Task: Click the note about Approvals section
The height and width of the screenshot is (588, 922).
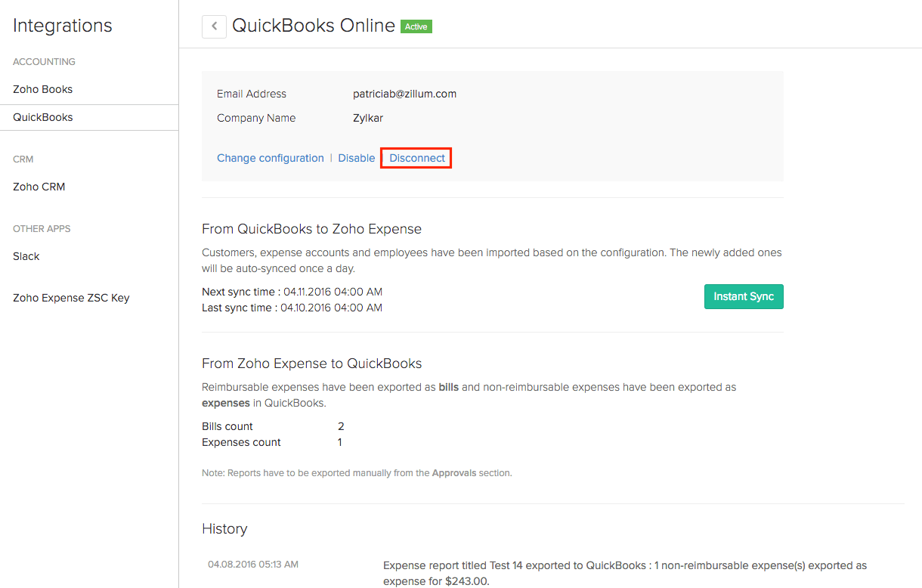Action: coord(357,473)
